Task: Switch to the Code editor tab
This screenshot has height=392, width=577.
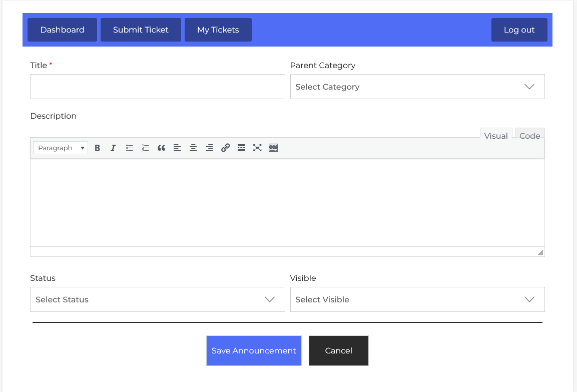Action: 529,136
